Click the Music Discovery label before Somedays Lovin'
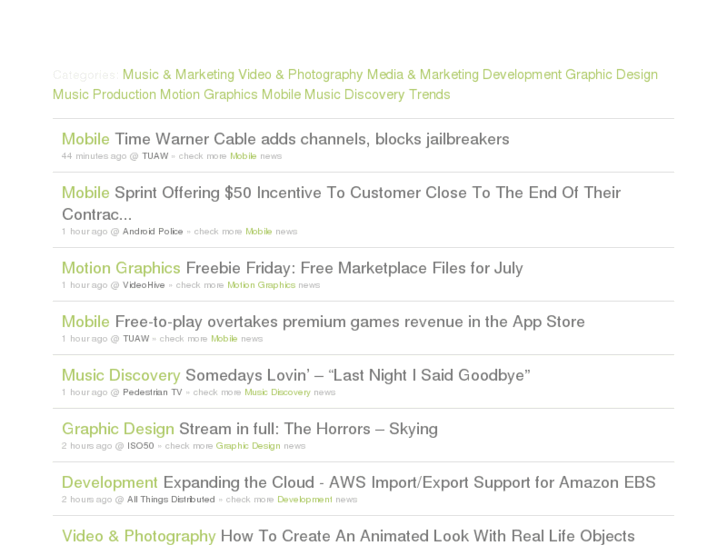 (x=121, y=376)
